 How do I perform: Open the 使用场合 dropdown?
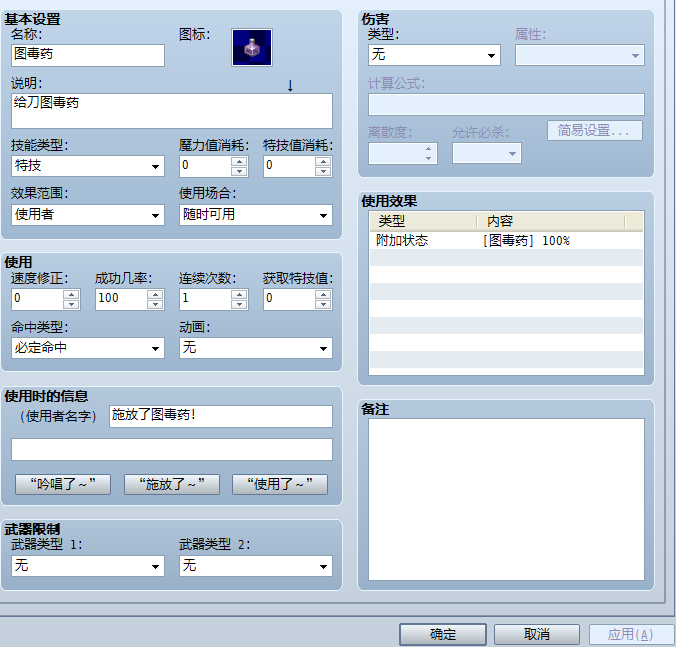(256, 215)
